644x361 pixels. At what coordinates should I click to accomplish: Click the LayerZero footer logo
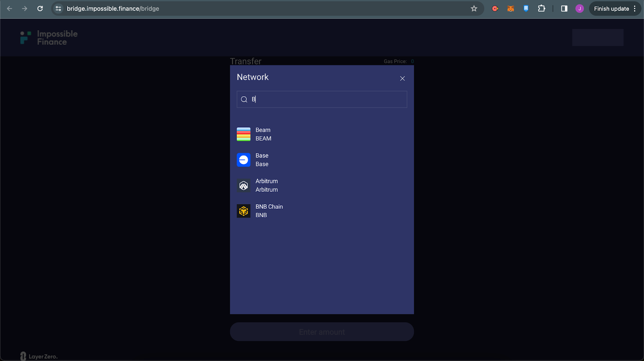pos(39,356)
